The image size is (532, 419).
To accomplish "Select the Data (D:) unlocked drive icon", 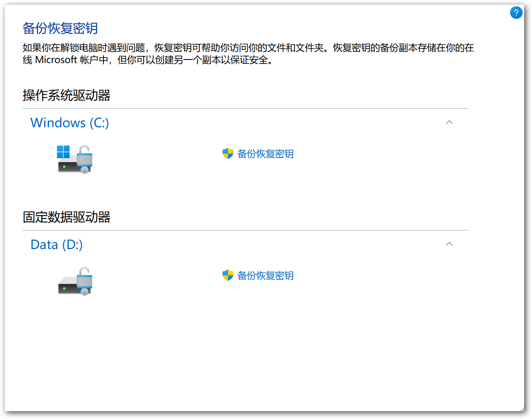I will (x=75, y=281).
